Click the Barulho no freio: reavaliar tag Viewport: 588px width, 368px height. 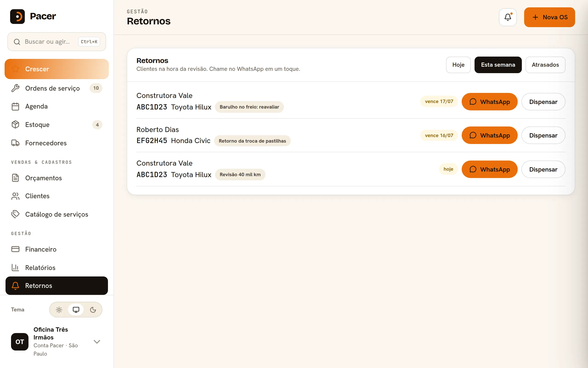tap(249, 107)
